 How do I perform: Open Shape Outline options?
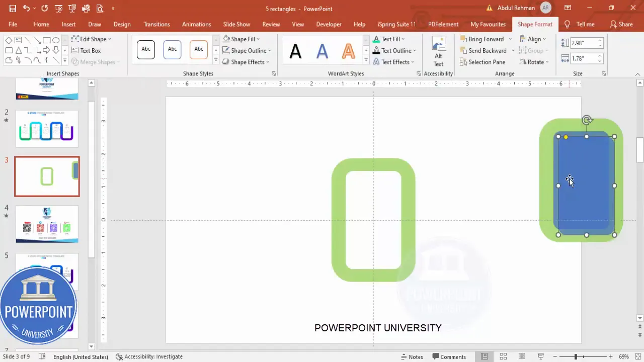(x=247, y=50)
